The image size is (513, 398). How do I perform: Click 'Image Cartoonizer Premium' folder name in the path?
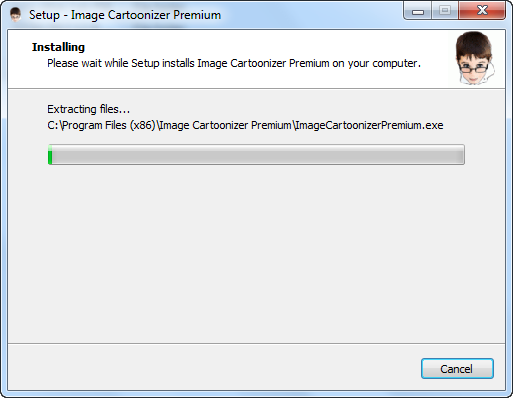coord(225,125)
